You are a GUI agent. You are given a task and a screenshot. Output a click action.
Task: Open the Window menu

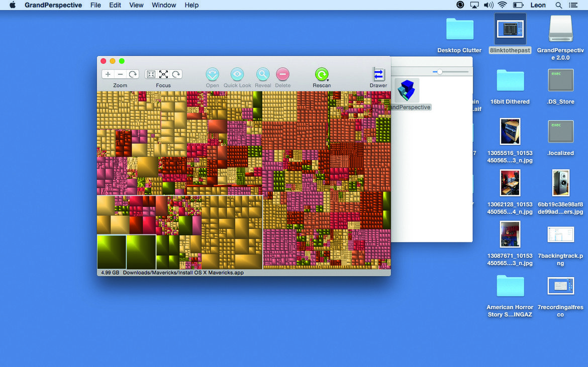164,5
